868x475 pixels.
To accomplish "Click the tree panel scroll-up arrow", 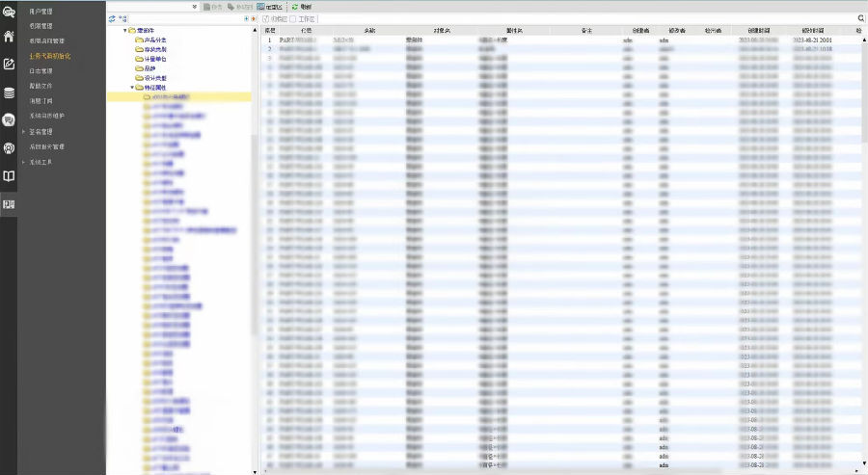I will [255, 29].
